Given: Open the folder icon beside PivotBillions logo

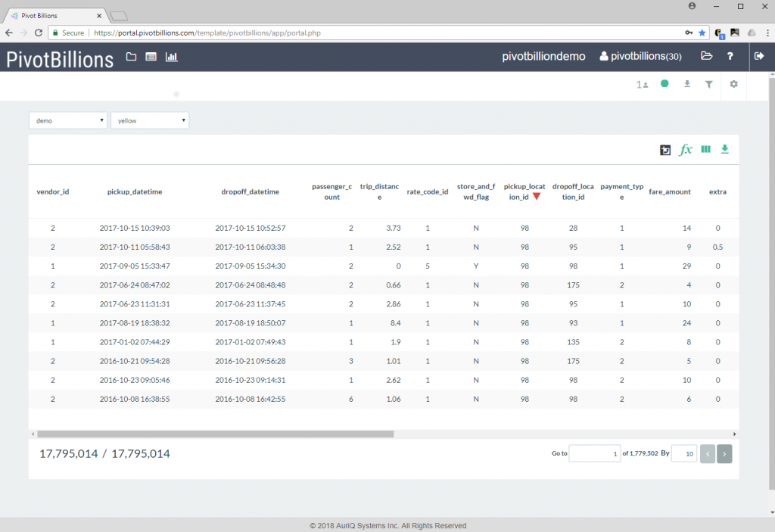Looking at the screenshot, I should click(x=131, y=57).
